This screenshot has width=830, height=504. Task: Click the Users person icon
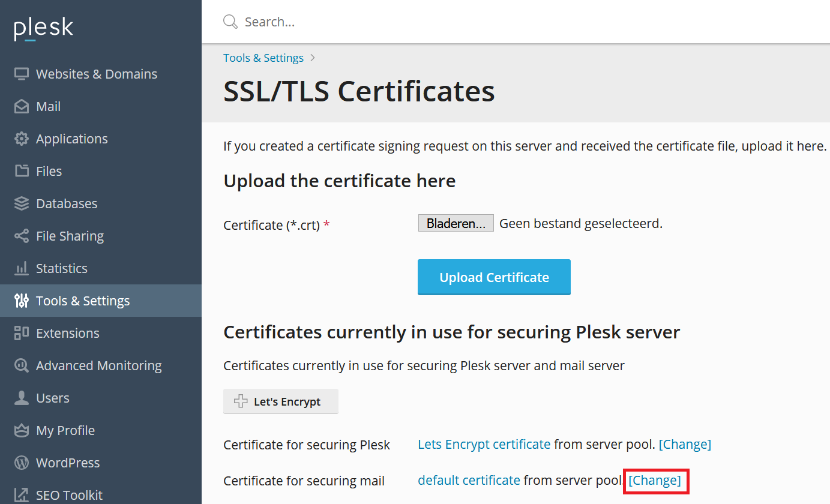pyautogui.click(x=22, y=398)
